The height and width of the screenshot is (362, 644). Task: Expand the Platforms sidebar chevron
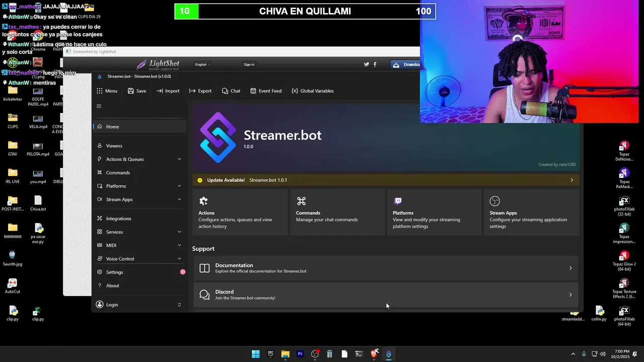180,186
